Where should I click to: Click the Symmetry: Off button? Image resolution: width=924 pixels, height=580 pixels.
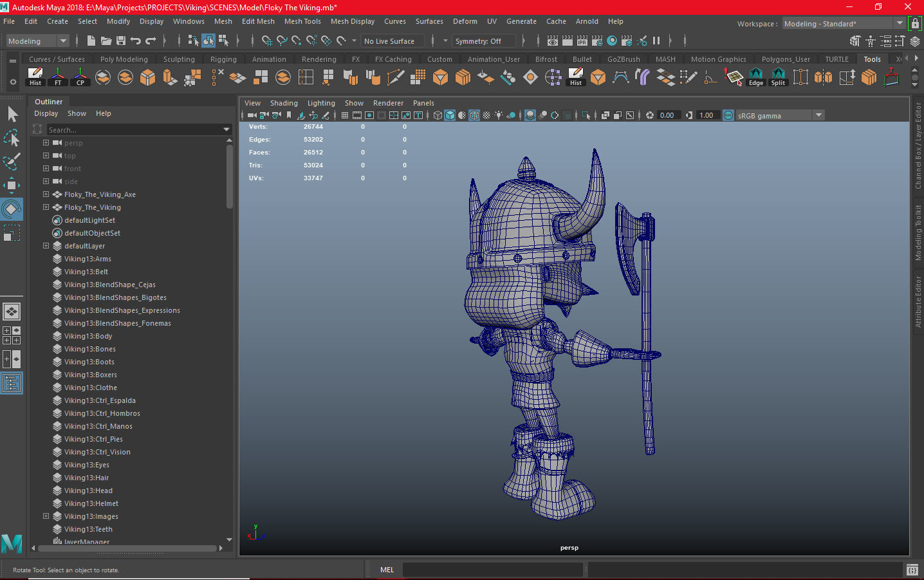(x=484, y=41)
